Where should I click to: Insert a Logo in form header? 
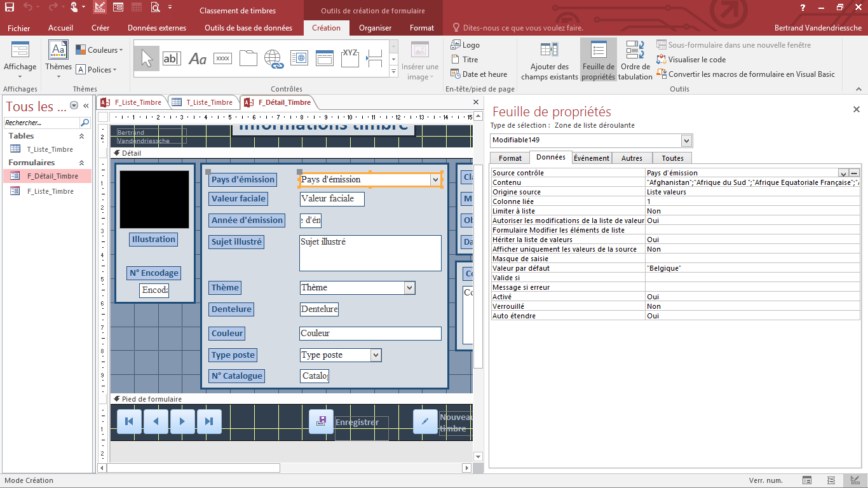click(465, 45)
